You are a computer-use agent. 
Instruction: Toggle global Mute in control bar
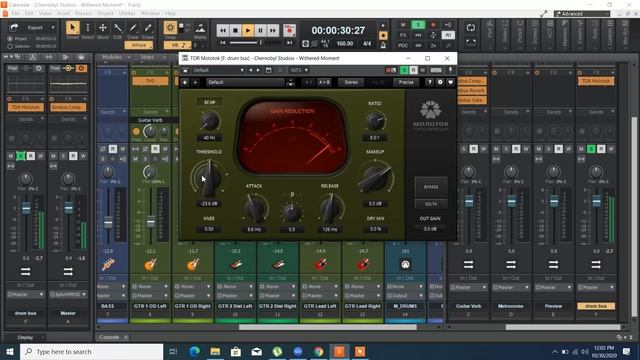pos(403,25)
